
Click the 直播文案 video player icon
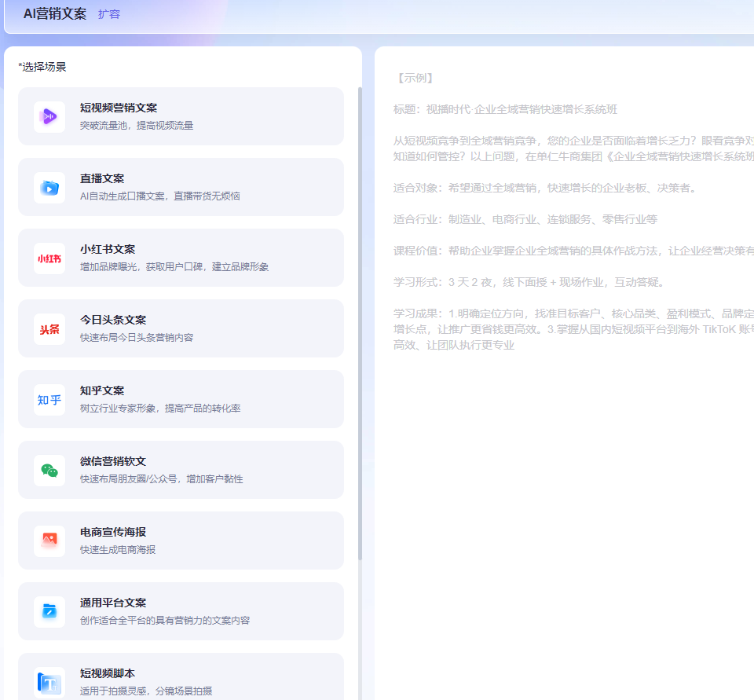point(49,186)
